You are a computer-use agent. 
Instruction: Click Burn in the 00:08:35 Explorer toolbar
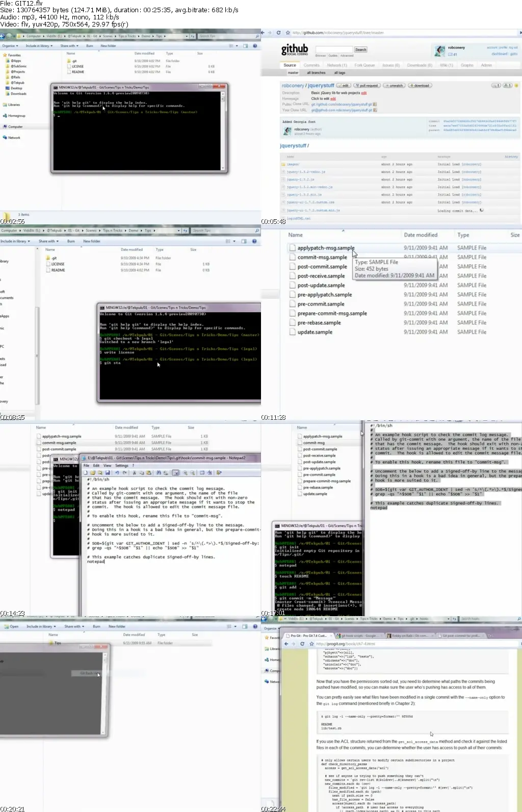71,241
